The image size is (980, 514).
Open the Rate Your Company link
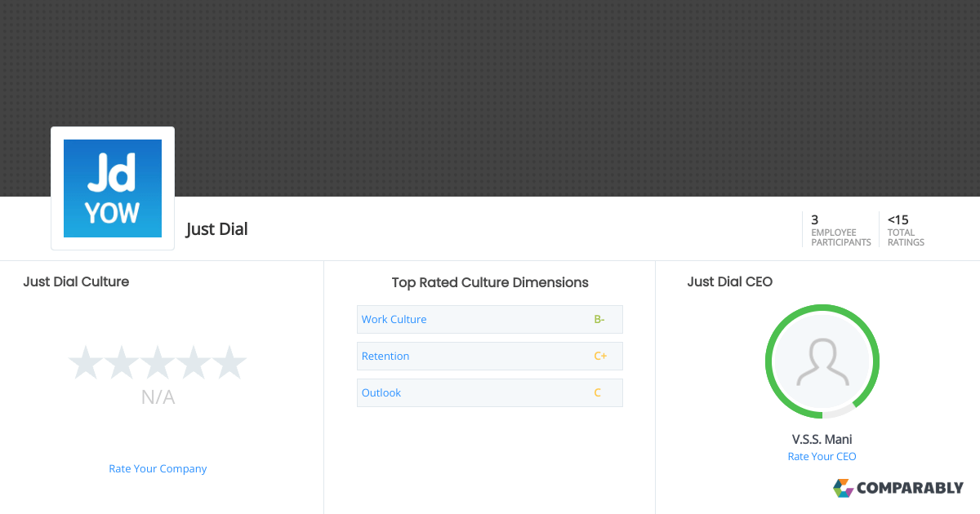158,468
